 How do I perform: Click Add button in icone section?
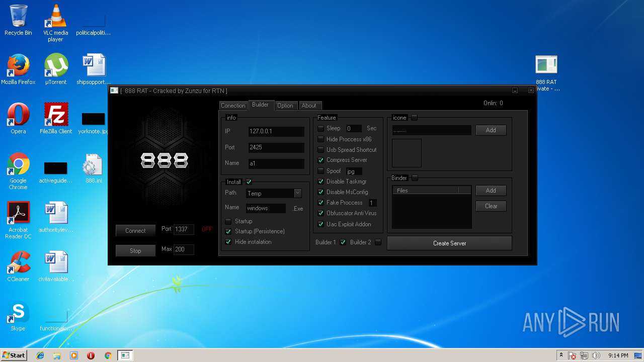491,130
